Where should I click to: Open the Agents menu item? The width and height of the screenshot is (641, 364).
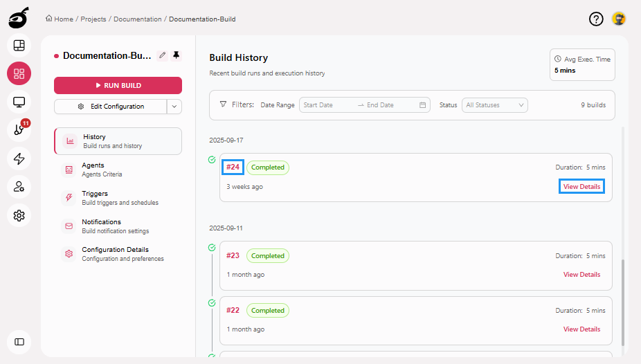click(x=118, y=170)
